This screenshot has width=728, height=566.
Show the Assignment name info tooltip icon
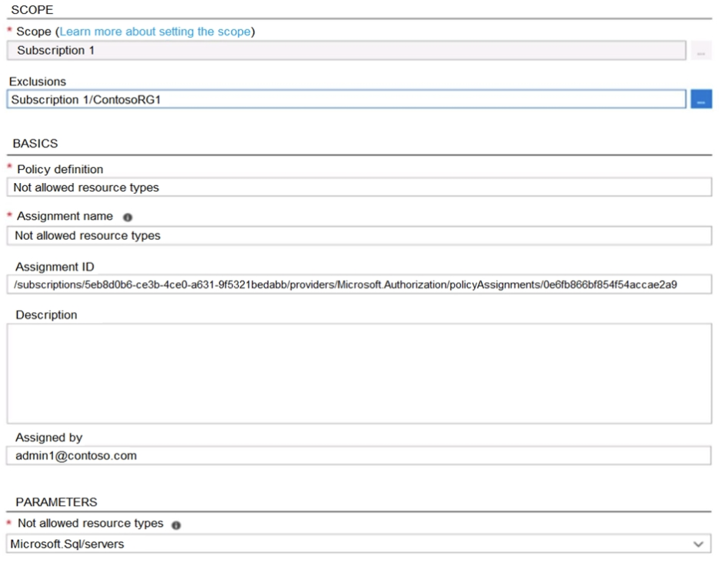(128, 217)
